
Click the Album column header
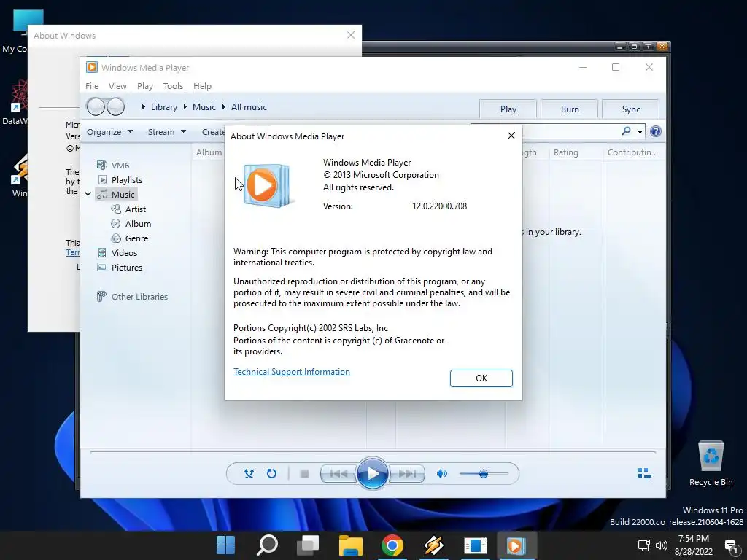click(209, 152)
